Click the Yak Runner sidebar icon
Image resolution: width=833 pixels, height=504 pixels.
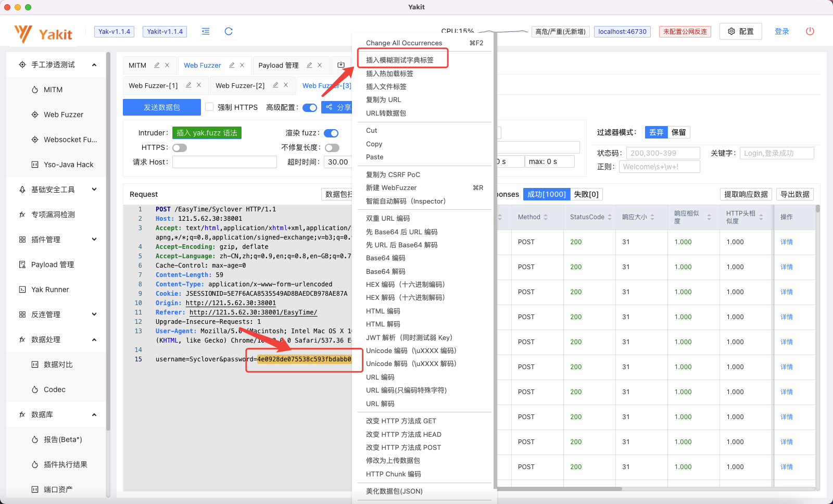(x=22, y=289)
